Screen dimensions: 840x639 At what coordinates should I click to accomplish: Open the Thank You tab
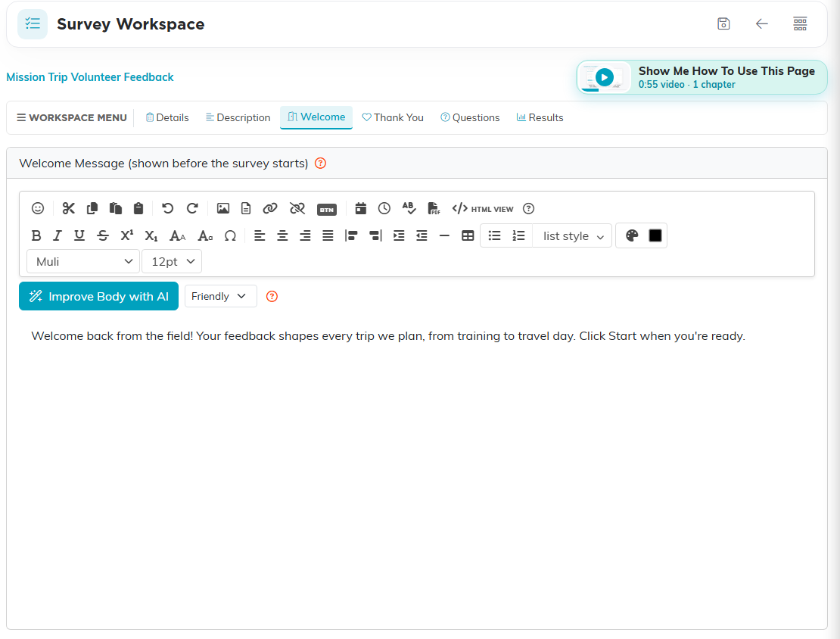click(393, 118)
